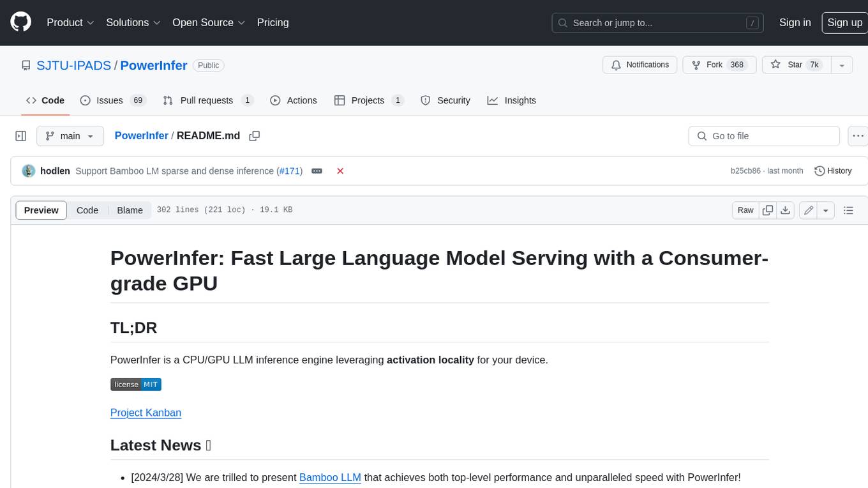Open pull request #171 link
This screenshot has height=488, width=868.
(x=289, y=171)
